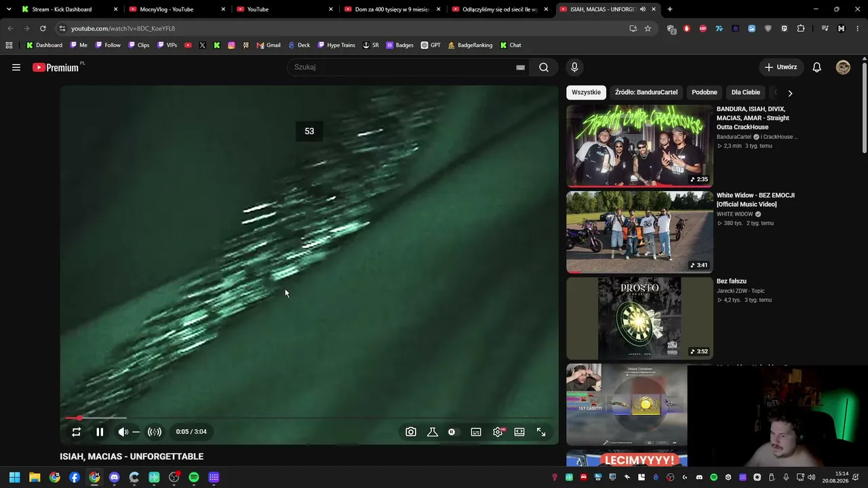This screenshot has height=488, width=868.
Task: Open File Explorer from the taskbar
Action: point(35,477)
